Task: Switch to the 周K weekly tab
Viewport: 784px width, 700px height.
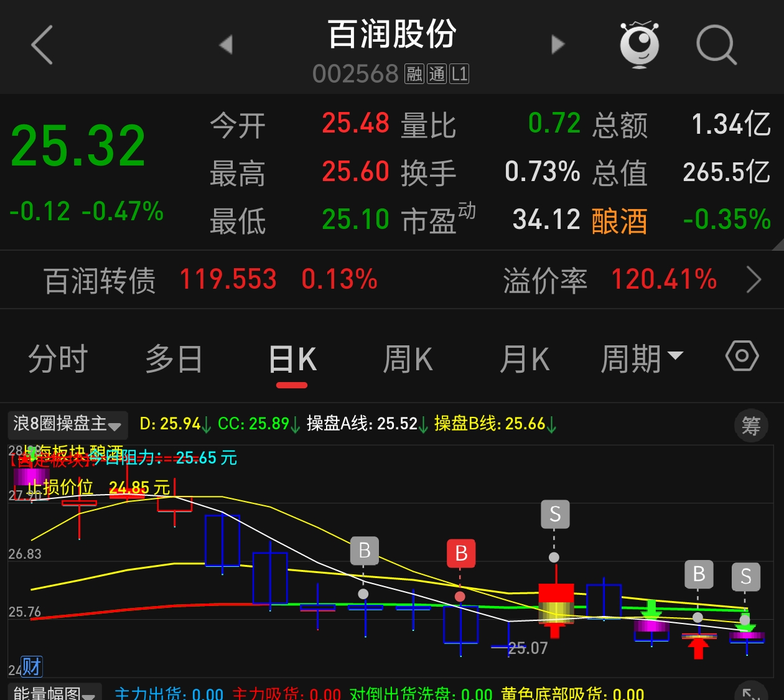Action: coord(408,359)
